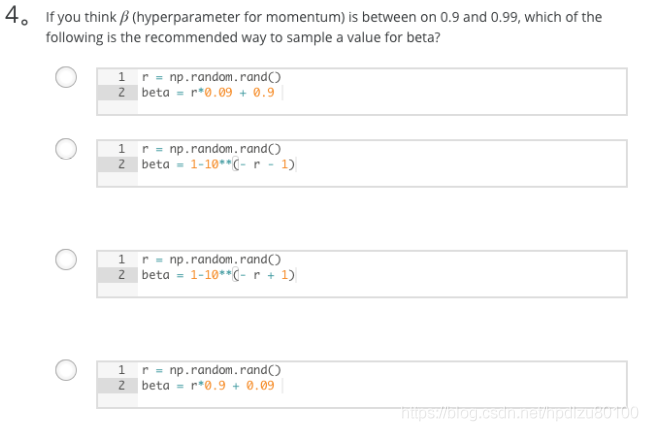648x431 pixels.
Task: Click inside the third code box
Action: (x=362, y=274)
